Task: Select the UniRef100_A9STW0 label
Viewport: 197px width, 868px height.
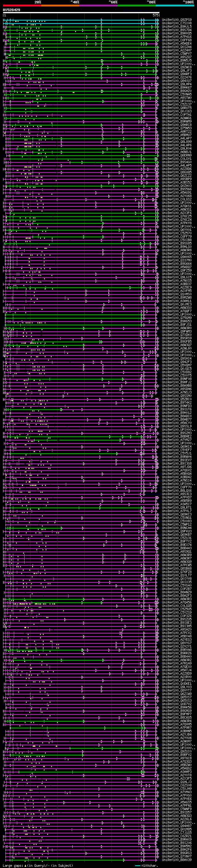Action: point(177,98)
